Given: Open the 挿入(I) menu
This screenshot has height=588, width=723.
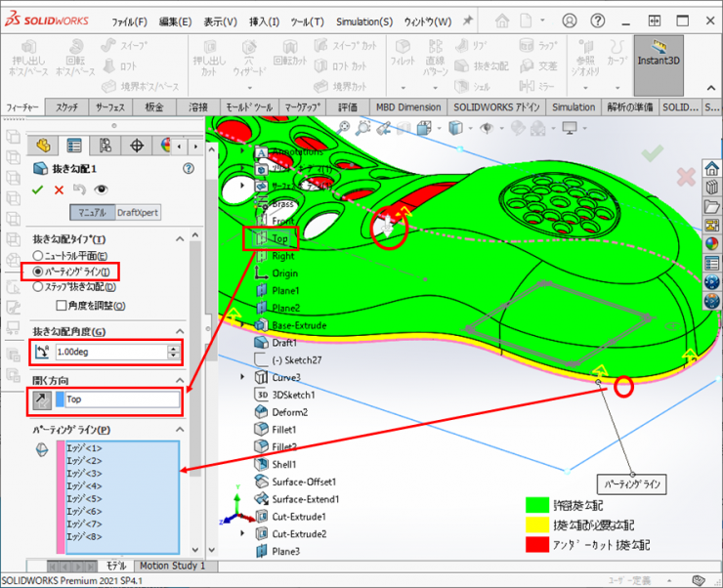Looking at the screenshot, I should pyautogui.click(x=264, y=21).
